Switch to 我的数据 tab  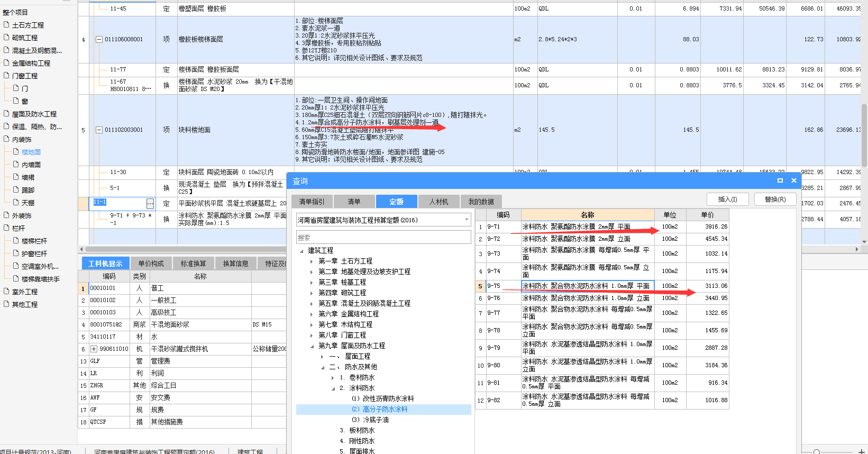481,202
